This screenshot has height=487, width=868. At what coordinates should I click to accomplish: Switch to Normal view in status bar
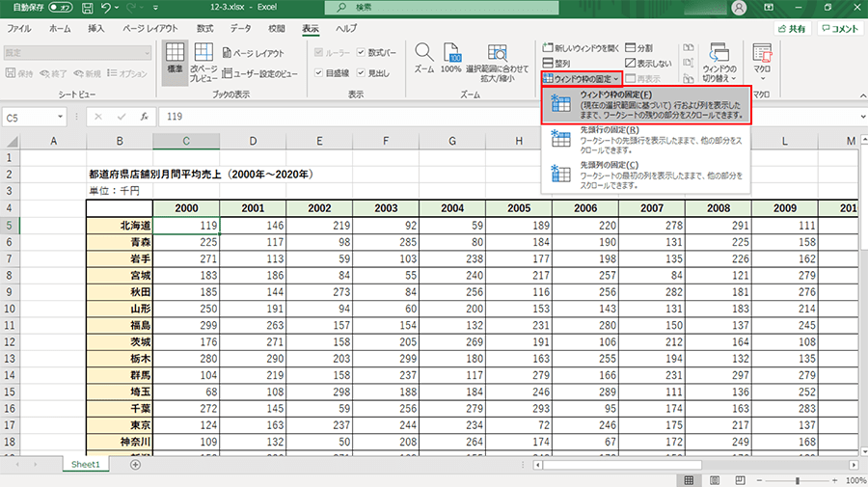pos(689,480)
